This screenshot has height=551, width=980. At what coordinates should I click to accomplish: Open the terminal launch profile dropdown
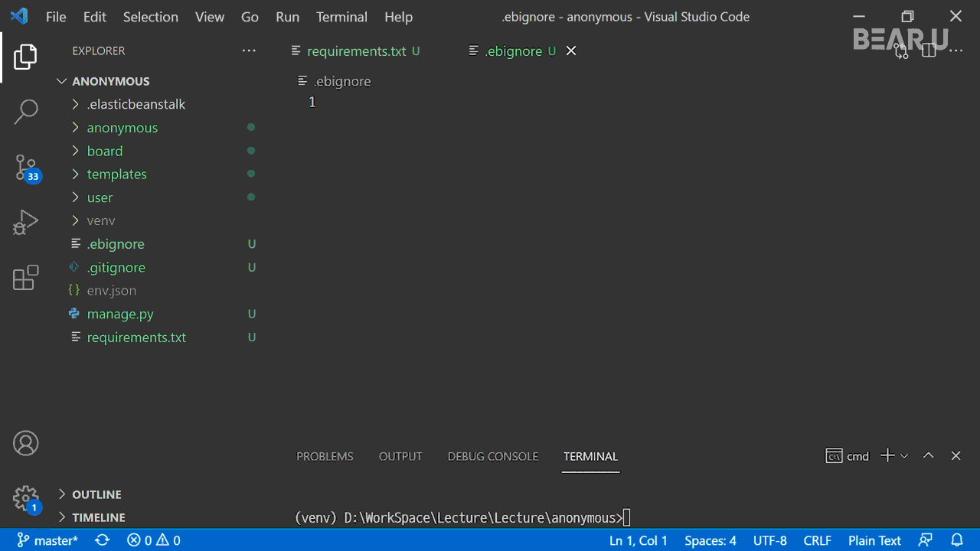(x=904, y=455)
